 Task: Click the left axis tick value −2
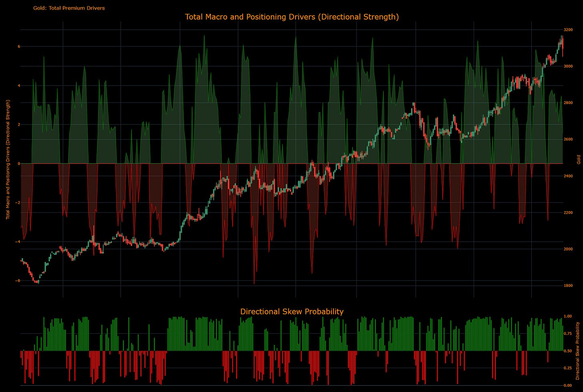18,202
